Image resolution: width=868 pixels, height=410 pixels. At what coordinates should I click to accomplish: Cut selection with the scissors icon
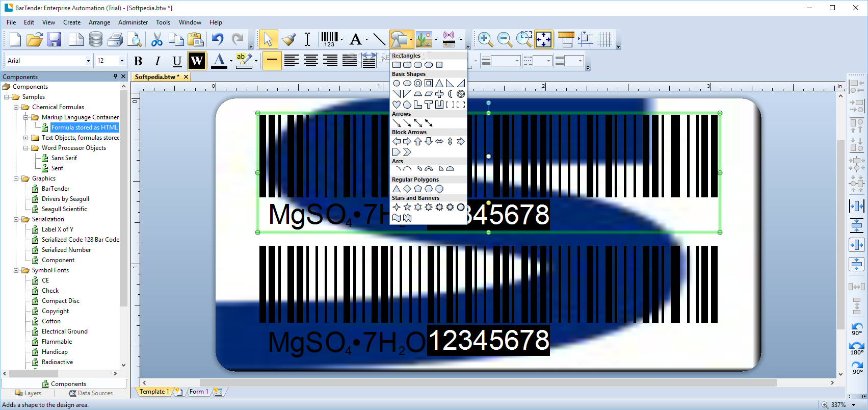coord(156,39)
